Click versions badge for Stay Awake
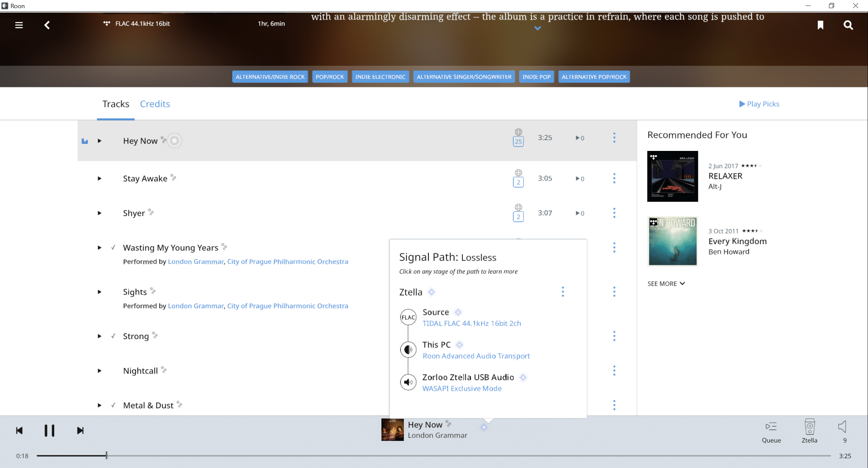The height and width of the screenshot is (468, 868). coord(518,182)
